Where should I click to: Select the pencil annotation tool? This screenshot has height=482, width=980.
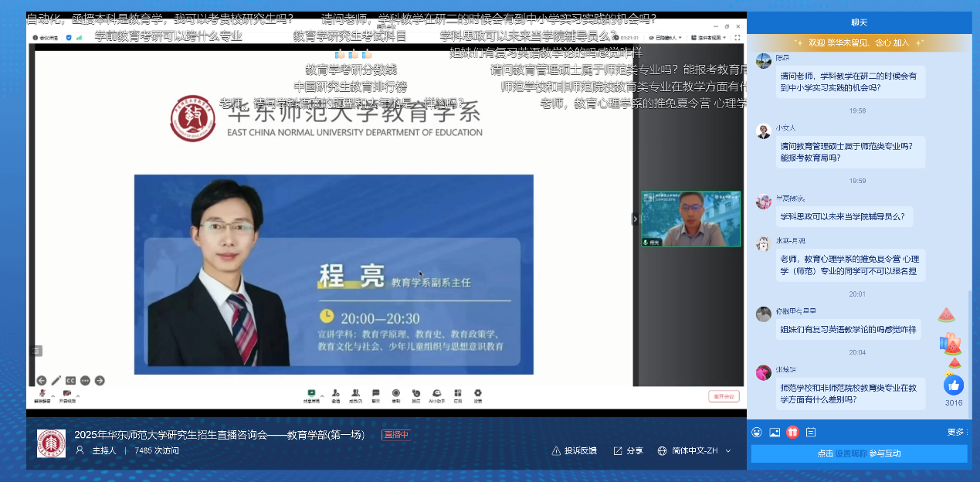[56, 380]
